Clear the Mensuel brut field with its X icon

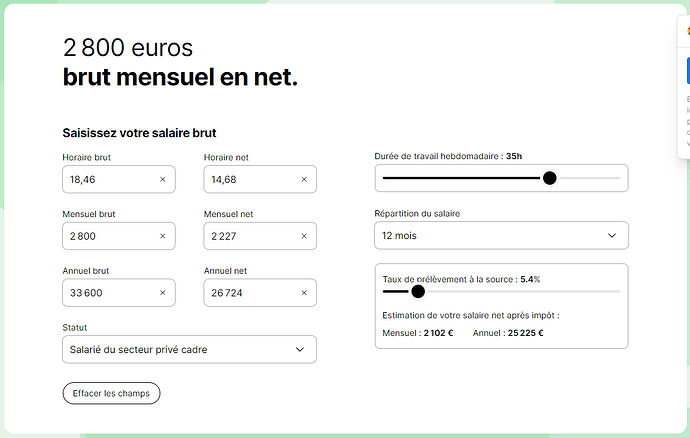tap(162, 236)
